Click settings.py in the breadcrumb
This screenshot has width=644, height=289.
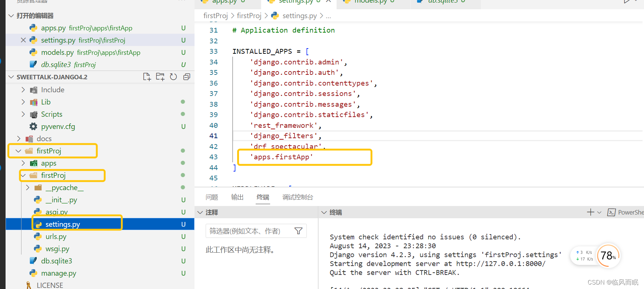(x=300, y=16)
